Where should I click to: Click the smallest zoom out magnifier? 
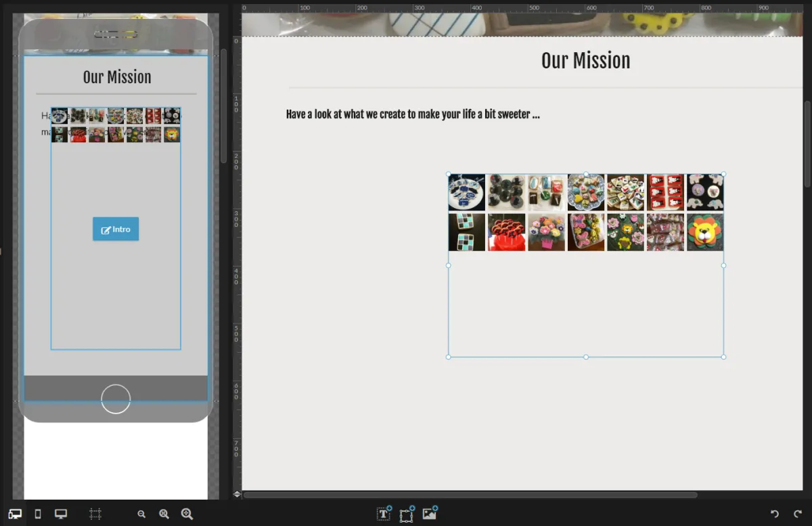tap(141, 514)
